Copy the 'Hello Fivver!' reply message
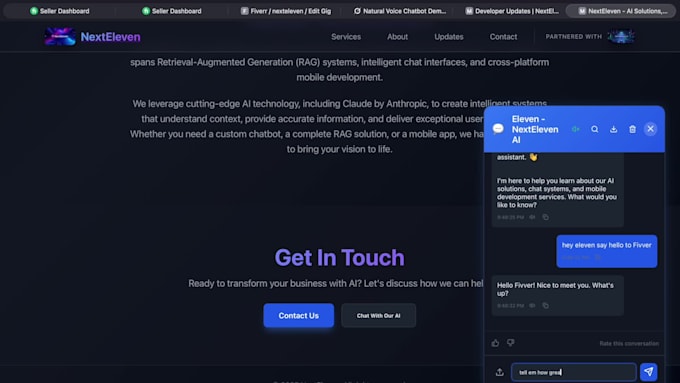 pos(546,305)
